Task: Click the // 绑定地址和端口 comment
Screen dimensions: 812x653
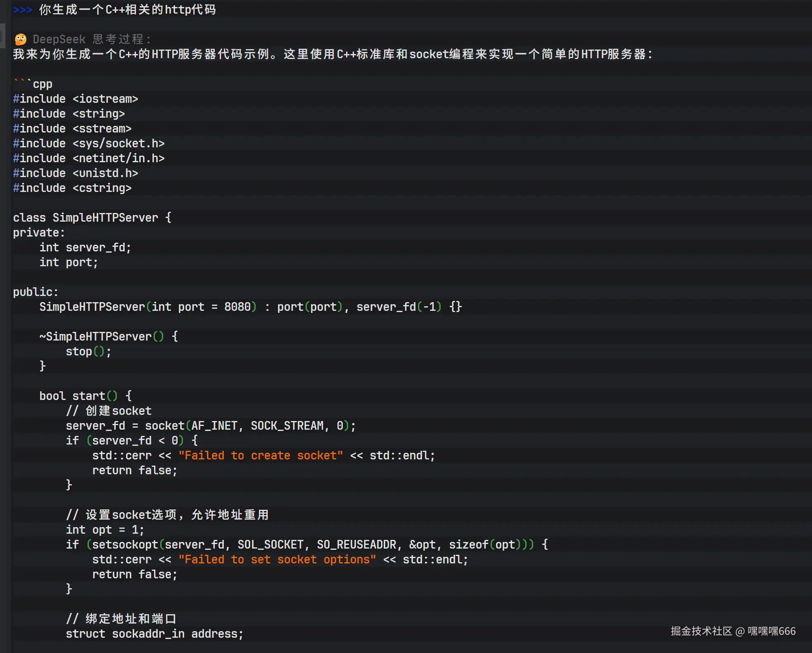Action: [121, 619]
